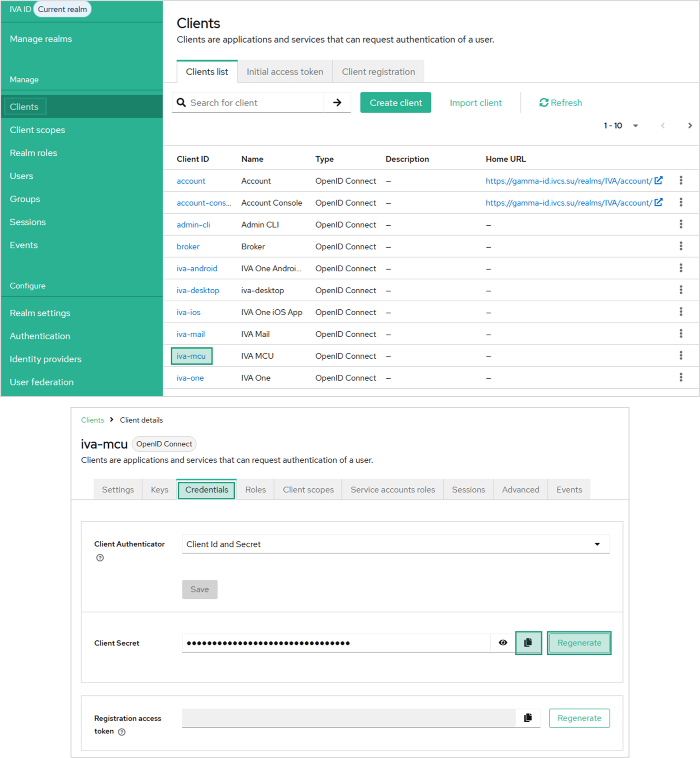Viewport: 700px width, 758px height.
Task: Reveal the Client Secret with eye icon
Action: tap(503, 643)
